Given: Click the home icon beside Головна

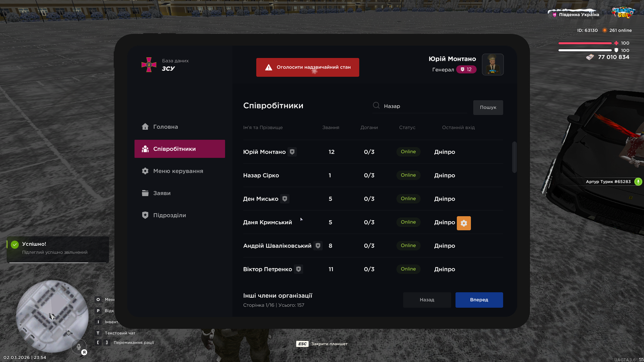Looking at the screenshot, I should click(145, 127).
